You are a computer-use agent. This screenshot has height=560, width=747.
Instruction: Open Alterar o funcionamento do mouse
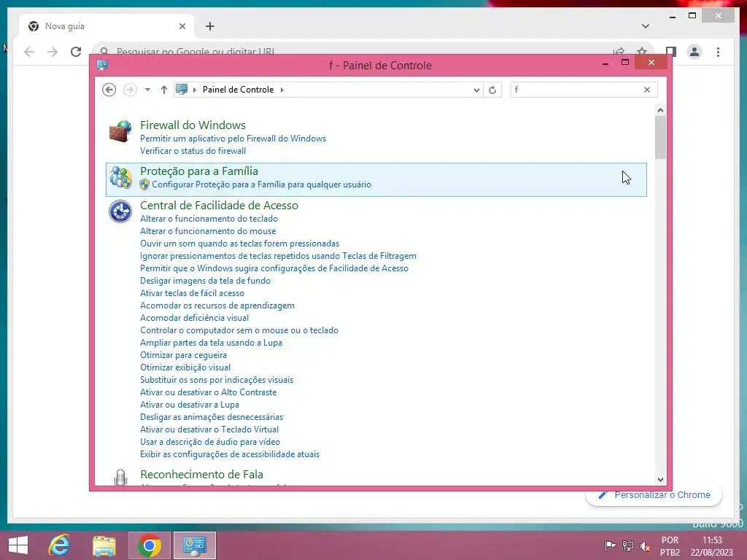(208, 231)
